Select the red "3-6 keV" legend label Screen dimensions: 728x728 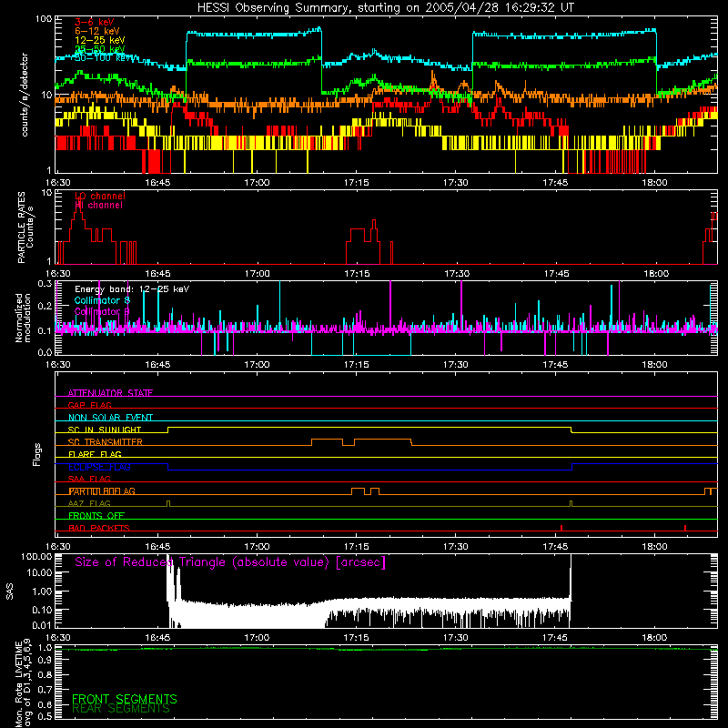click(95, 22)
